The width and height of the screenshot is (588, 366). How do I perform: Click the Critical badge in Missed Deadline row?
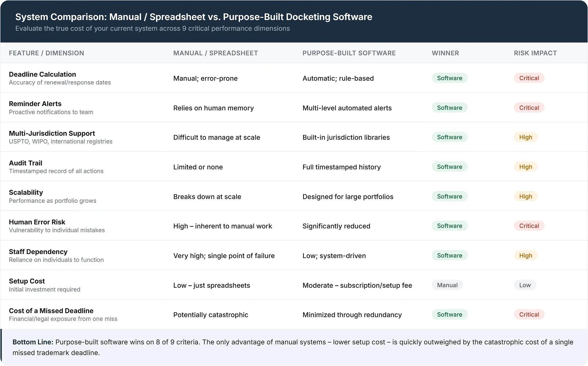click(529, 314)
